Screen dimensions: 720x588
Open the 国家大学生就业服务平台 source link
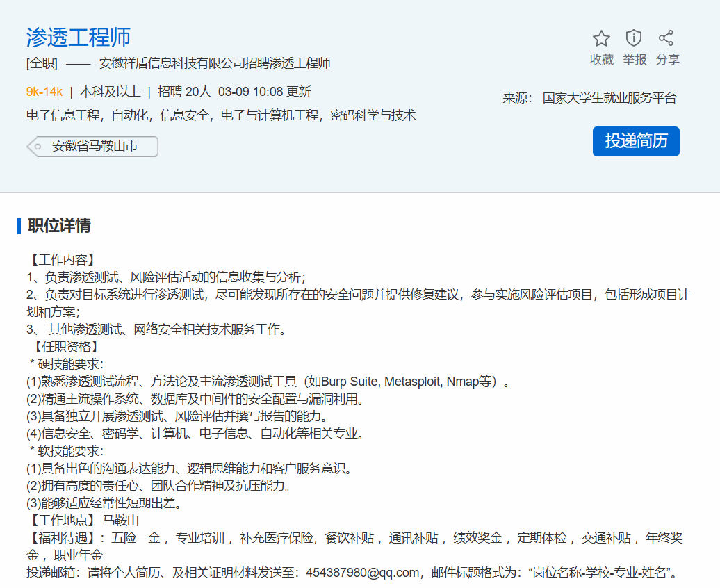coord(609,98)
